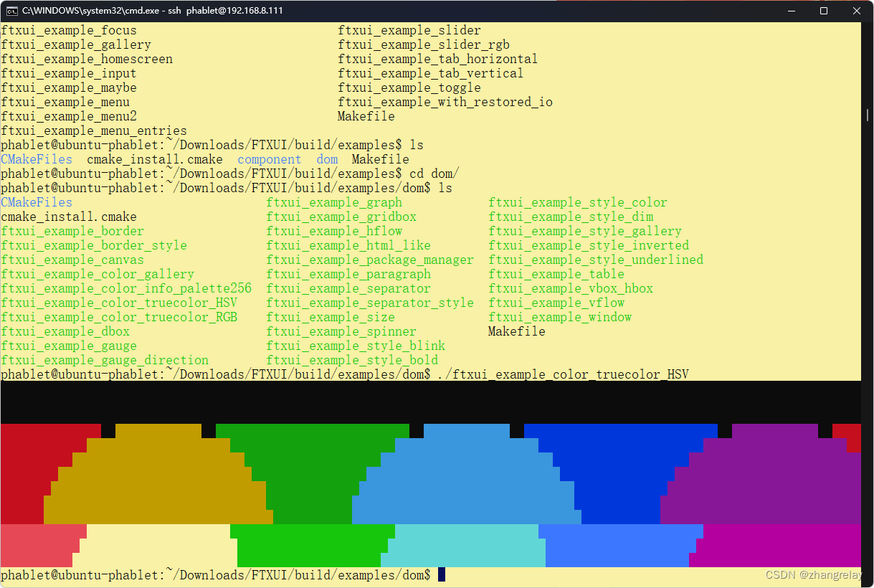This screenshot has height=588, width=874.
Task: Select text ftxui_example_homescreen
Action: 87,59
